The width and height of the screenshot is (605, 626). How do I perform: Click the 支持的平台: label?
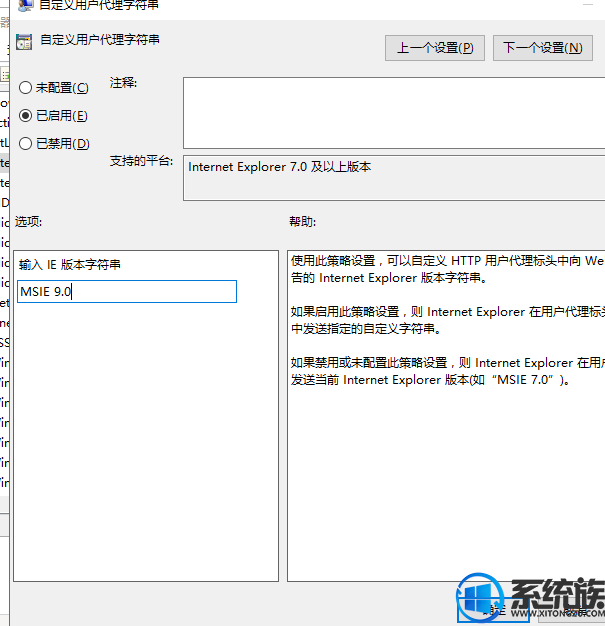coord(141,161)
